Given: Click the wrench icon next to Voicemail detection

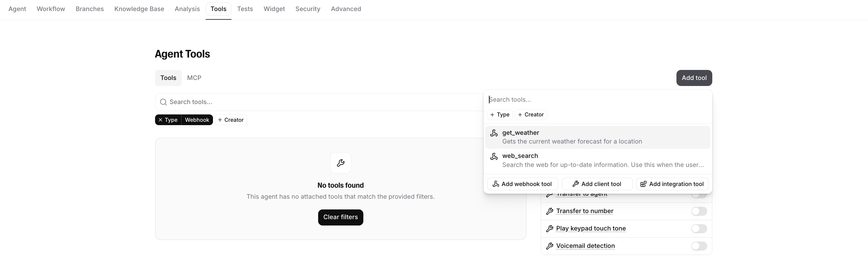Looking at the screenshot, I should click(x=550, y=246).
